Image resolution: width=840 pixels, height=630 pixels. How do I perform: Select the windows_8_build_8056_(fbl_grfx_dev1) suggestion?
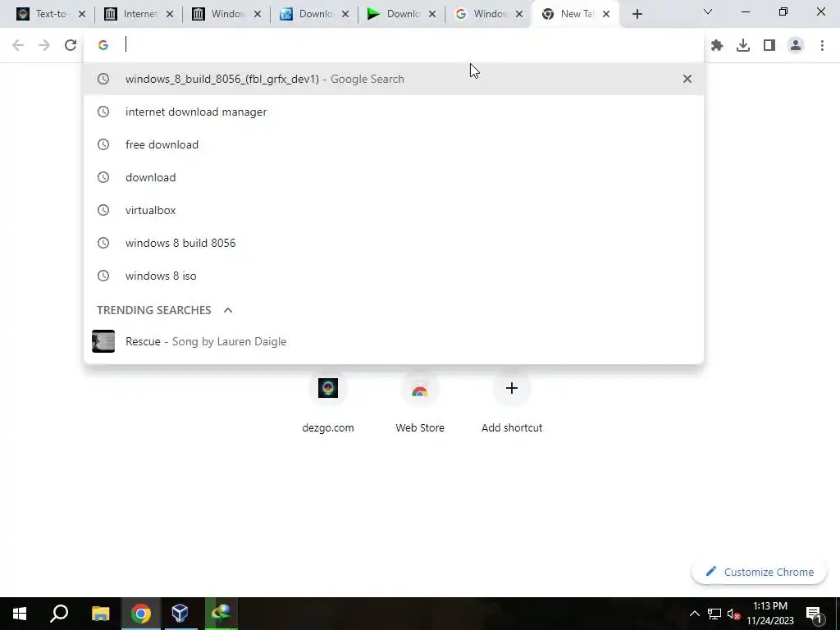click(x=394, y=79)
